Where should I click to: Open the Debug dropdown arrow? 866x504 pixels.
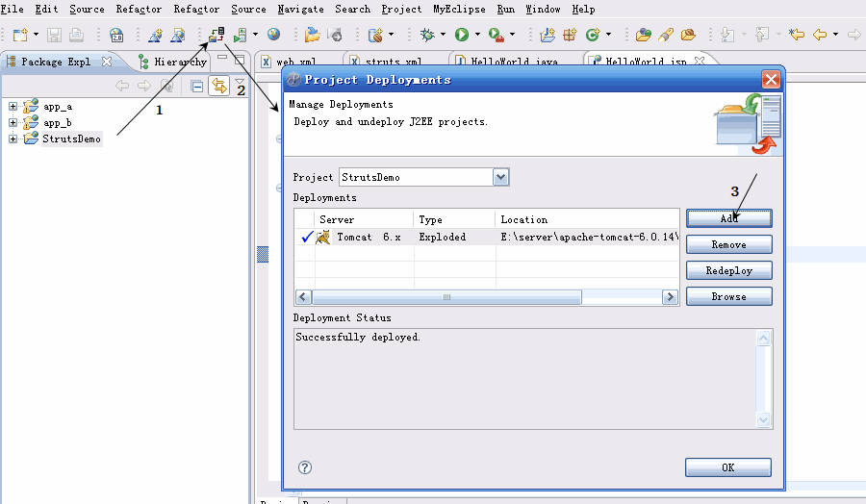point(443,35)
